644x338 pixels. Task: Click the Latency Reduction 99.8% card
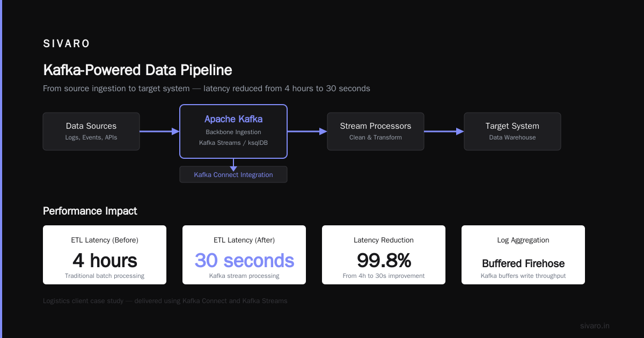tap(384, 255)
